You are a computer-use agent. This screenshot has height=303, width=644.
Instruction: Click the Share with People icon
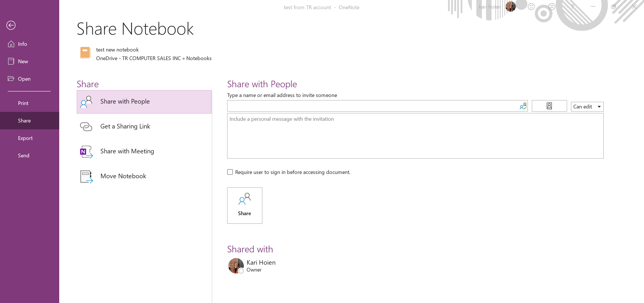(86, 102)
